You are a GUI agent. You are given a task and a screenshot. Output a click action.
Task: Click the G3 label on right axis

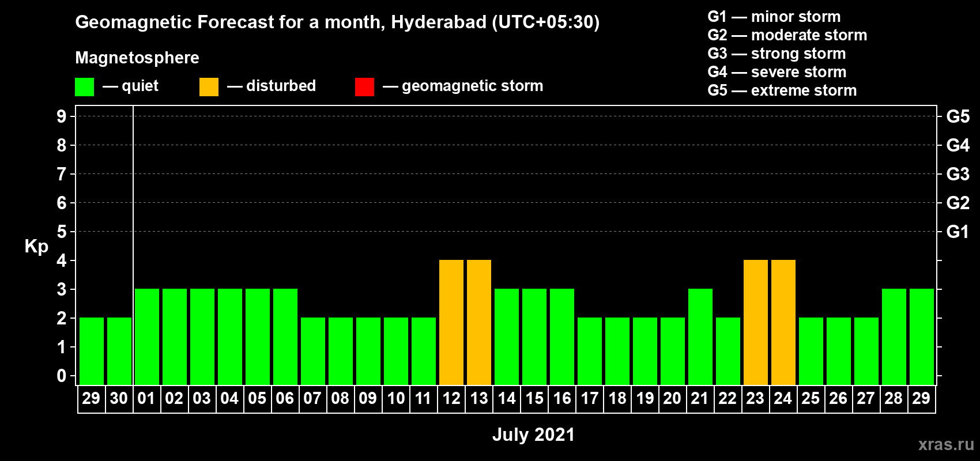958,174
